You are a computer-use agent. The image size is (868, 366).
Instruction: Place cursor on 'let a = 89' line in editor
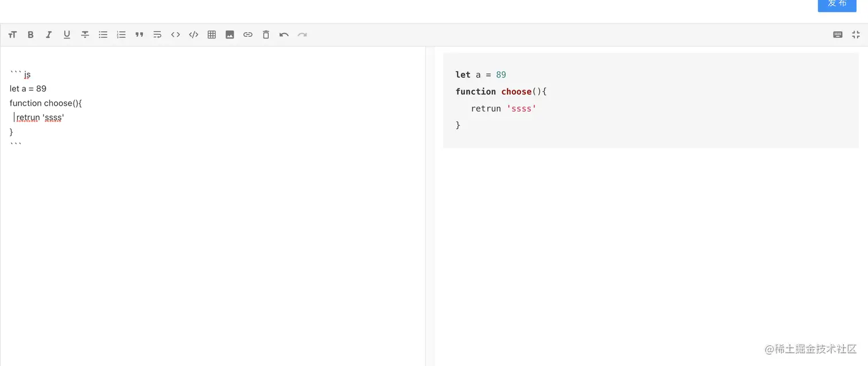point(28,88)
